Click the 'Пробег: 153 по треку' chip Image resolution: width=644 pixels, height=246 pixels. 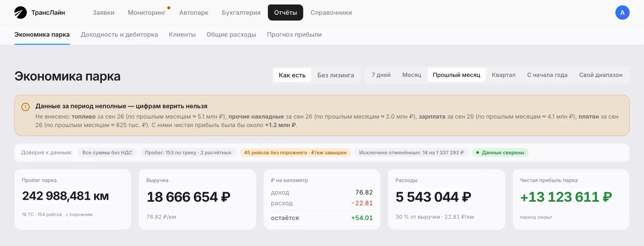pyautogui.click(x=188, y=152)
